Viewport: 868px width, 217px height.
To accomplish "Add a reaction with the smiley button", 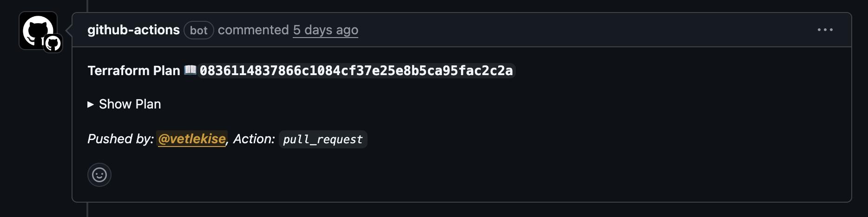I will pyautogui.click(x=99, y=175).
